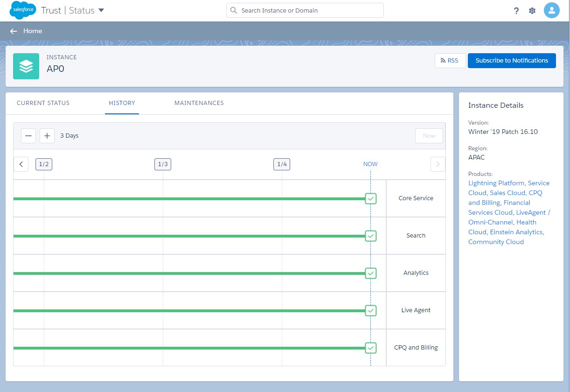The height and width of the screenshot is (392, 570).
Task: Click the Live Agent status checkmark
Action: (371, 310)
